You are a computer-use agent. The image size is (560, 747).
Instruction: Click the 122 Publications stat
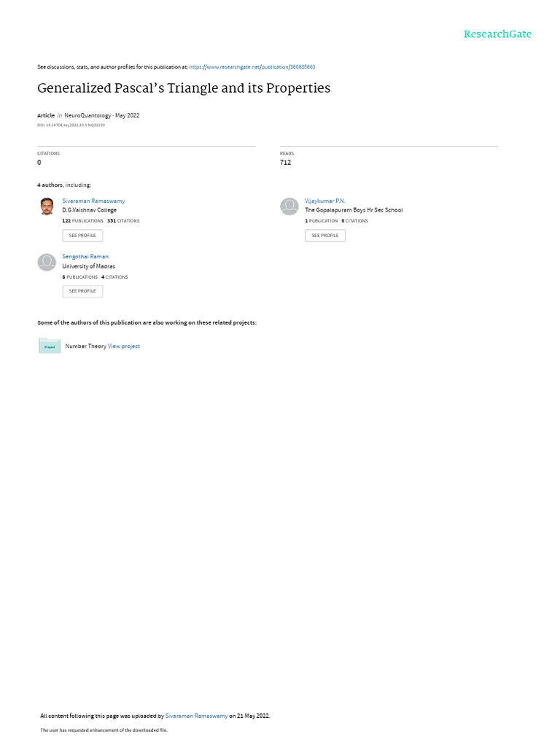coord(83,220)
